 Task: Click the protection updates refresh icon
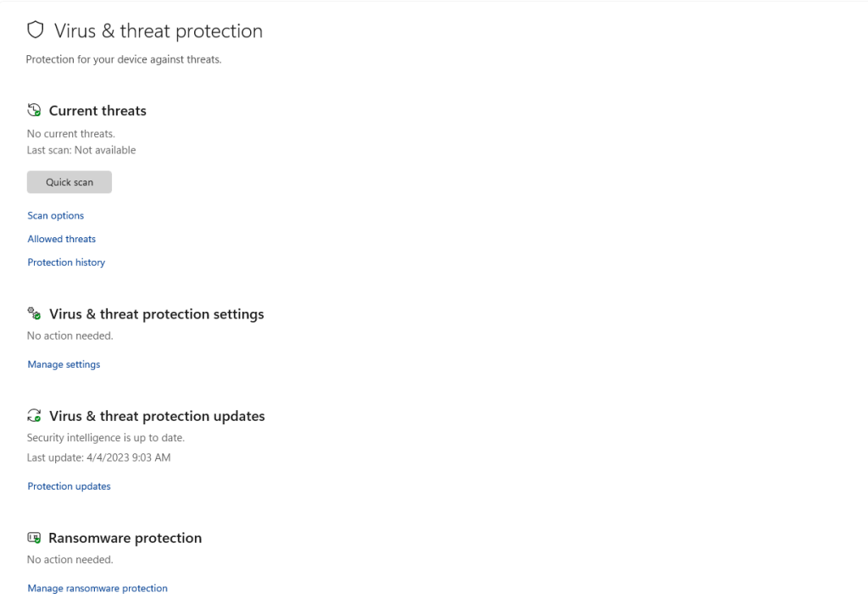click(34, 415)
